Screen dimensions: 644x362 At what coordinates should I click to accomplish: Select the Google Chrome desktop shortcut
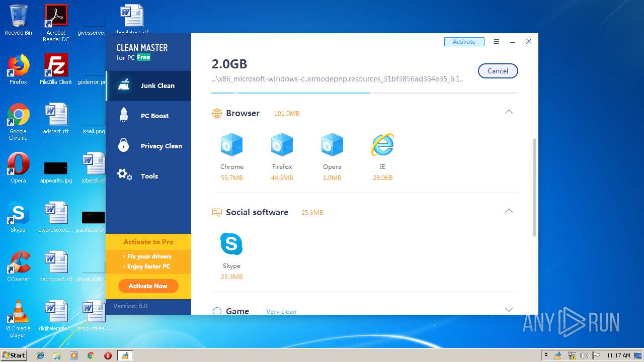coord(18,122)
